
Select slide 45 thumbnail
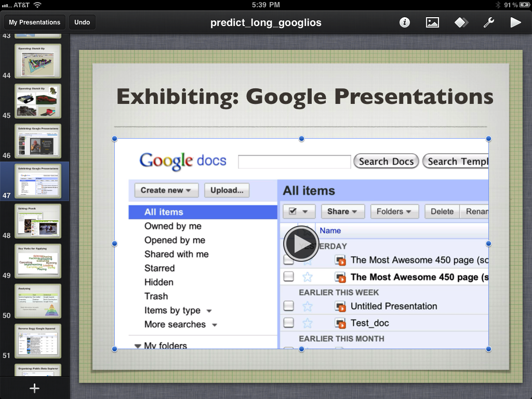point(37,101)
